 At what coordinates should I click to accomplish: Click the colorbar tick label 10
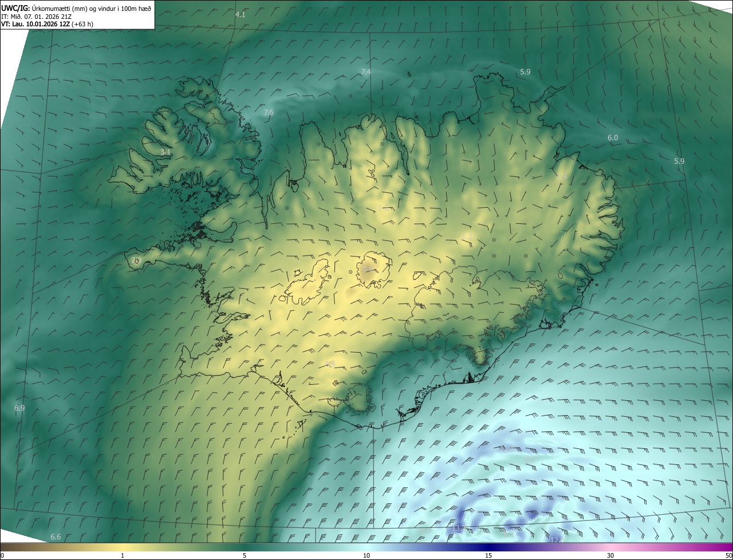(x=366, y=555)
